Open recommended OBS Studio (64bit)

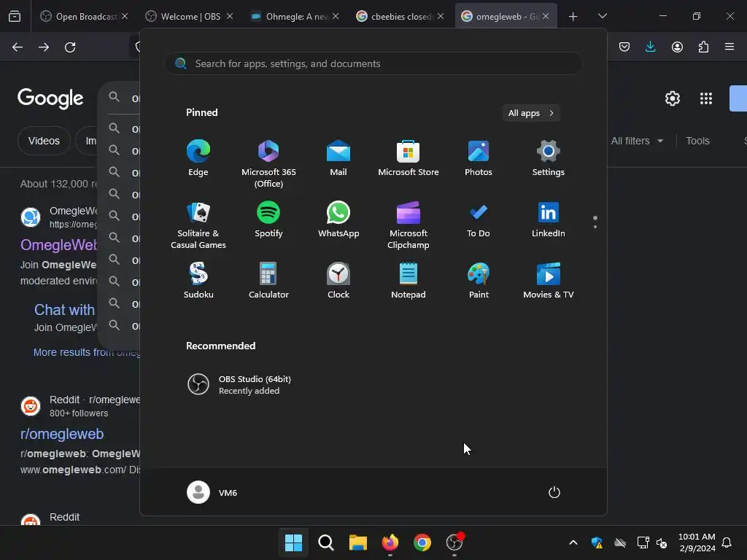point(239,384)
